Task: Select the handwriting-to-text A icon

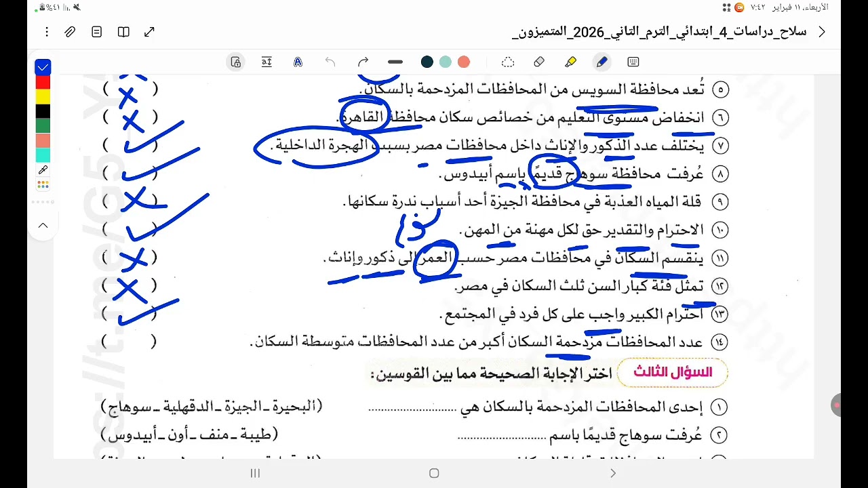Action: click(x=298, y=62)
